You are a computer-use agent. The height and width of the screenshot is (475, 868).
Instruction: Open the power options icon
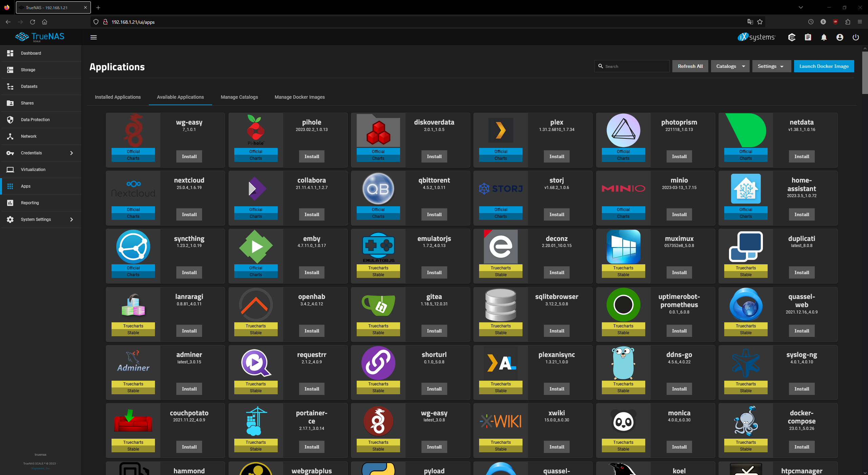point(856,37)
